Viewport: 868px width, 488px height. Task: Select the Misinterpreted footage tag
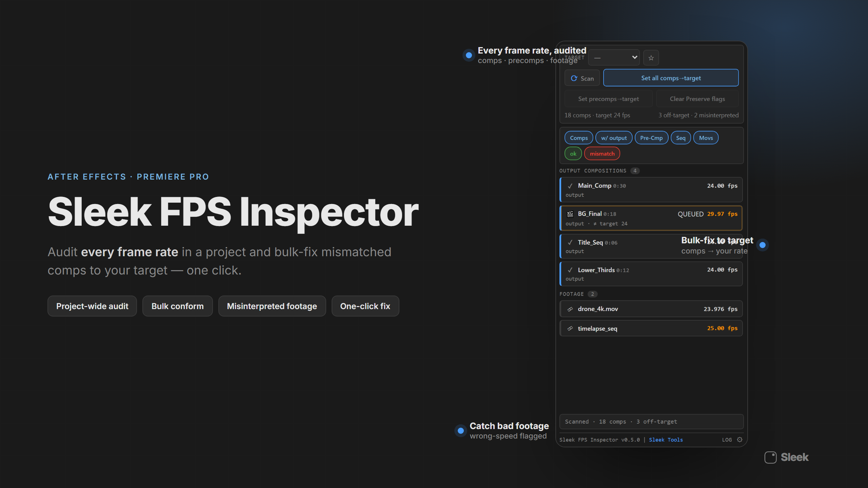(272, 306)
